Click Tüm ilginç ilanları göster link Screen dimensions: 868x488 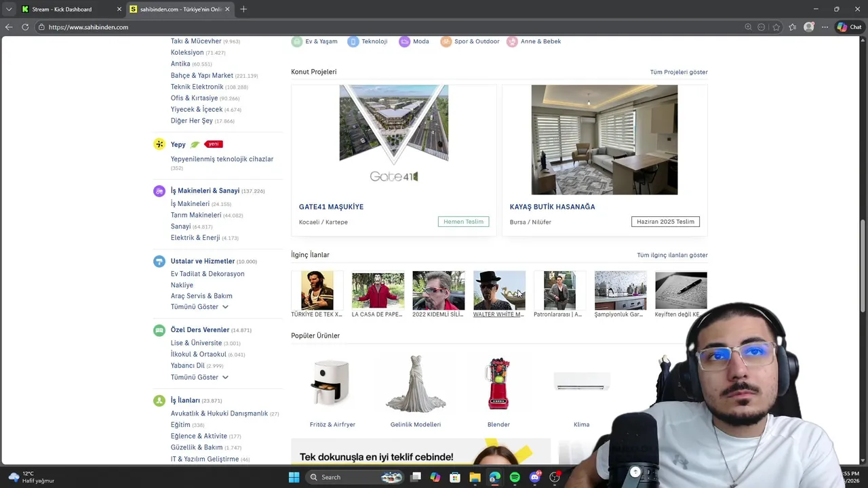[672, 255]
